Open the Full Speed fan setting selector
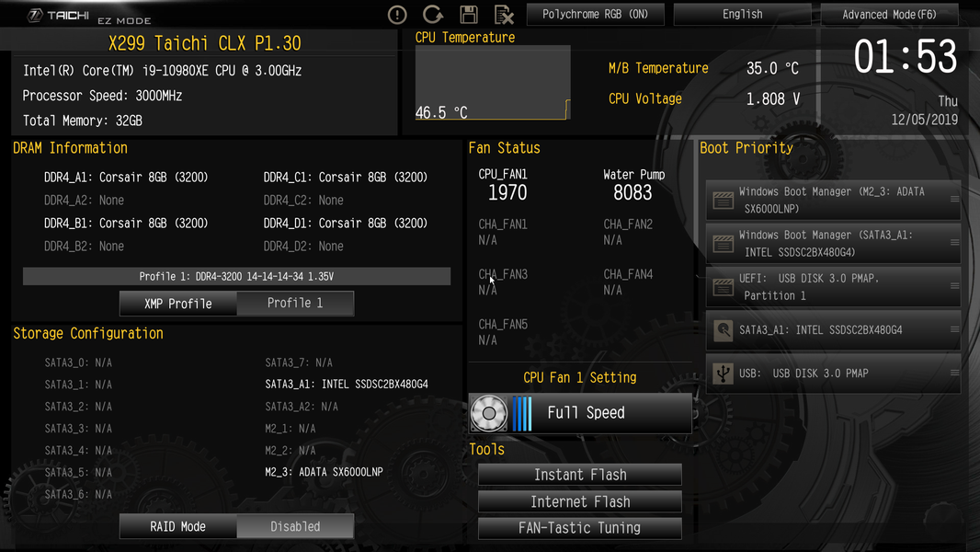The width and height of the screenshot is (980, 552). [580, 413]
